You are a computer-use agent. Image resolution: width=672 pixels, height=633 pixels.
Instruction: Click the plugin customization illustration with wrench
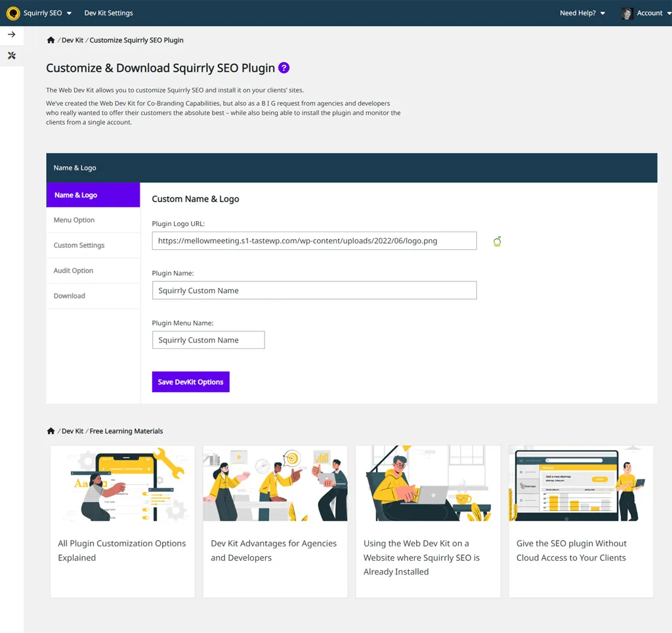[x=123, y=483]
